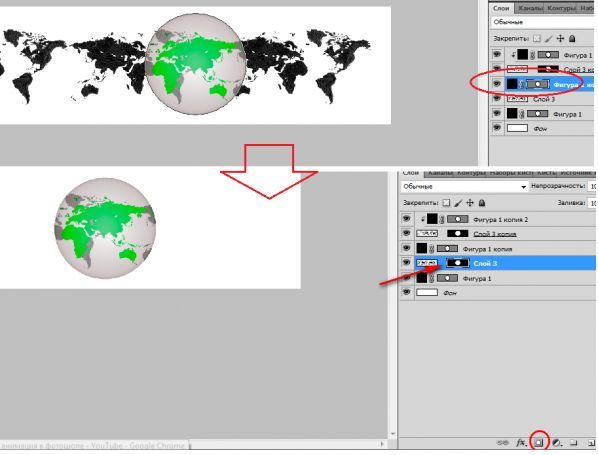The height and width of the screenshot is (455, 598).
Task: Click the link layers chain icon at panel bottom
Action: pos(503,443)
